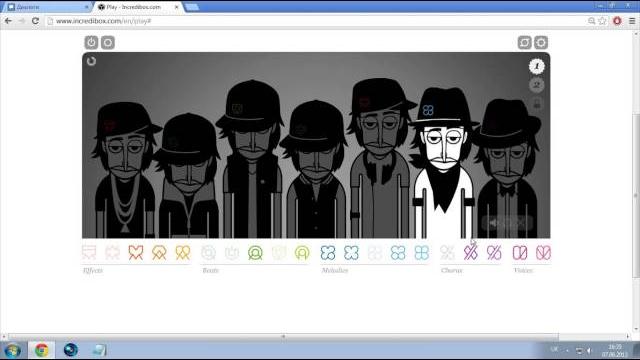This screenshot has width=640, height=360.
Task: Click the horizontal page scrollbar
Action: click(283, 337)
